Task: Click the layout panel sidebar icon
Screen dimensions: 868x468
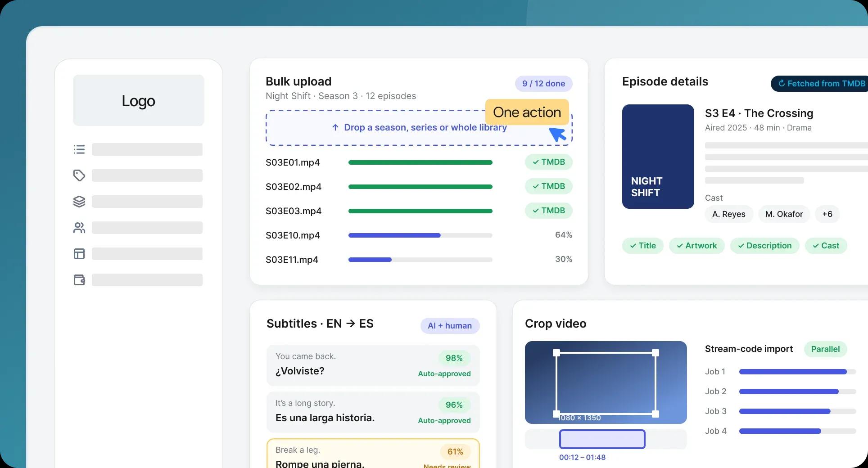Action: coord(79,254)
